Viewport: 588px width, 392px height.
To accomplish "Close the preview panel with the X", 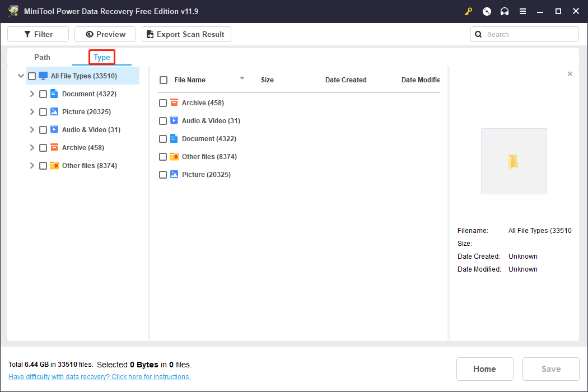I will point(570,74).
